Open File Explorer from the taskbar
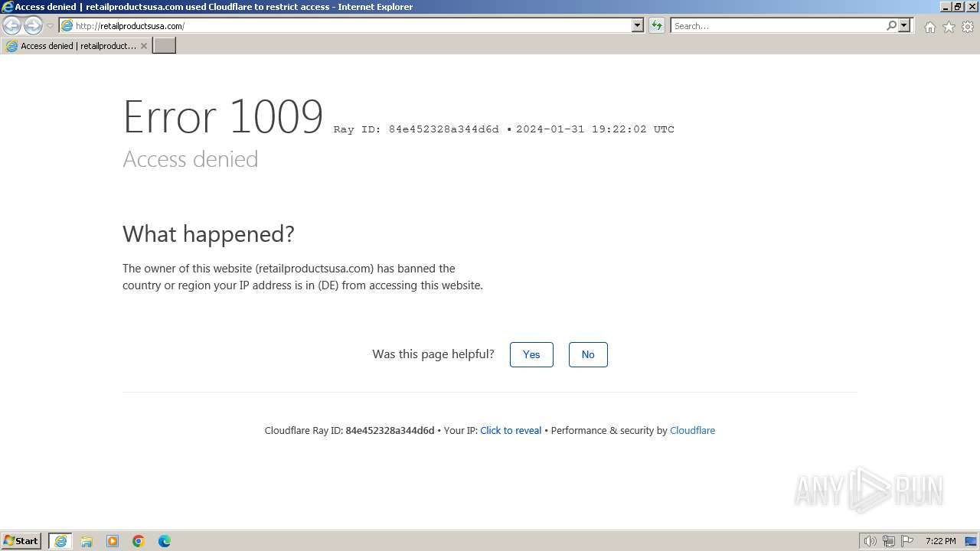This screenshot has width=980, height=551. [87, 541]
